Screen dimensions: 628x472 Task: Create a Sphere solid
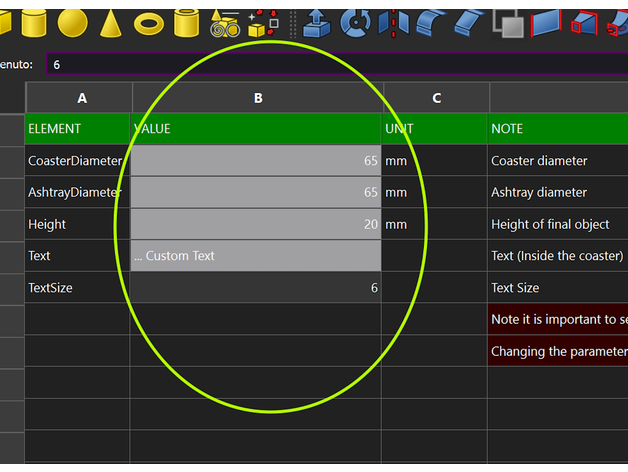(x=72, y=20)
